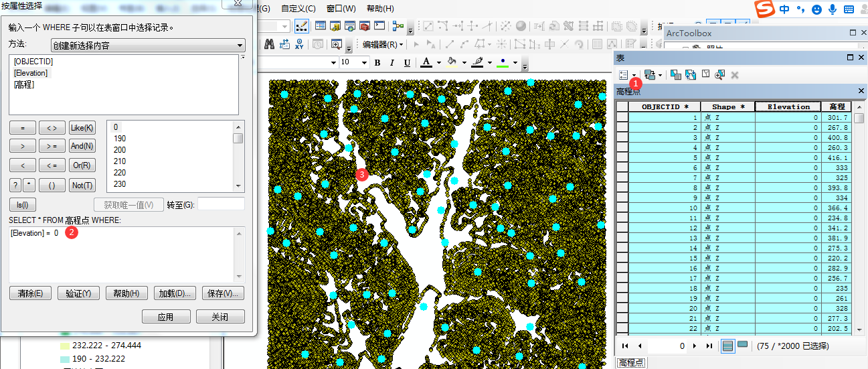Launch ModelBuilder from its toolbar icon
Viewport: 868px width, 369px height.
coord(398,26)
